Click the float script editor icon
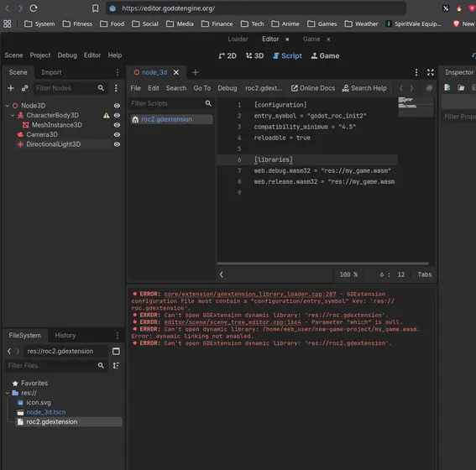Screen dimensions: 476x470 click(x=429, y=88)
